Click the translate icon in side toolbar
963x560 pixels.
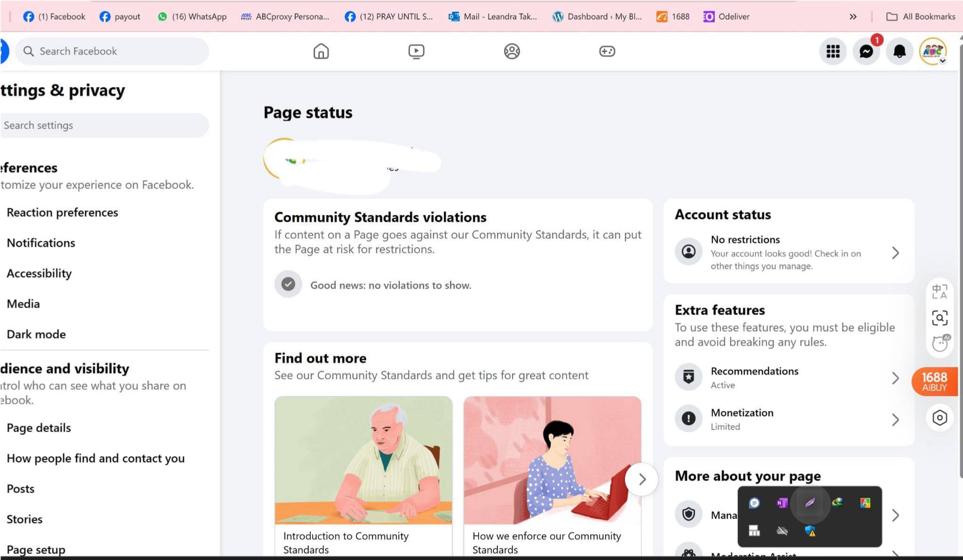(x=939, y=292)
